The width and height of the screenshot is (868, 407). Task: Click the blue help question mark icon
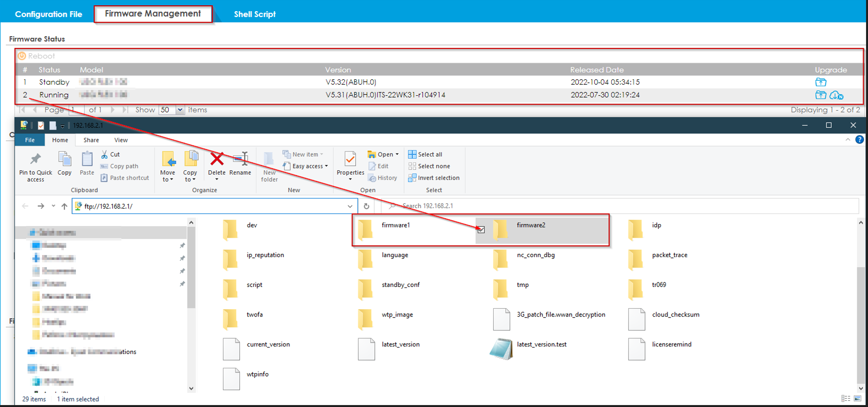pos(859,140)
